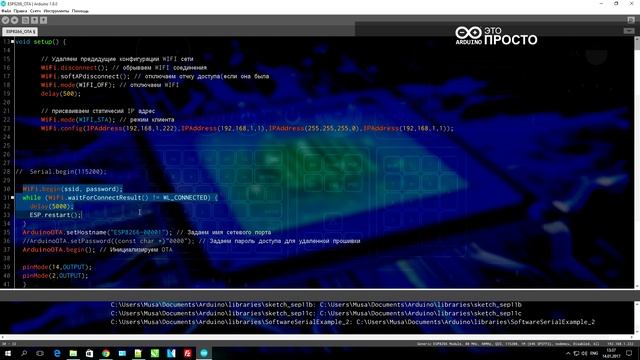
Task: Open the Action Center notifications icon
Action: [x=629, y=353]
